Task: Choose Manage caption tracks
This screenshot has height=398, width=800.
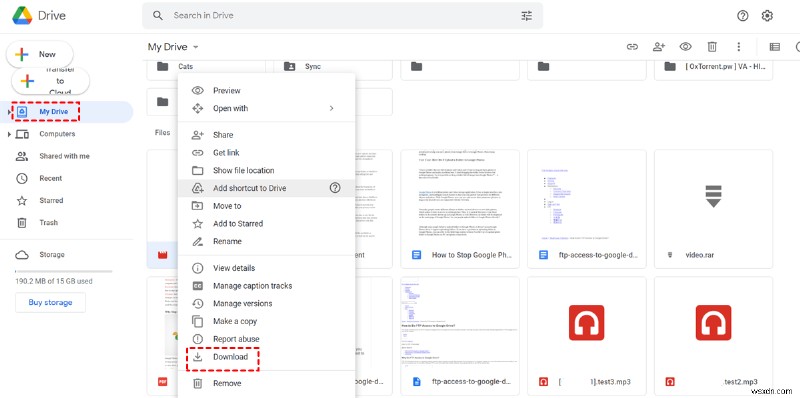Action: pyautogui.click(x=266, y=286)
